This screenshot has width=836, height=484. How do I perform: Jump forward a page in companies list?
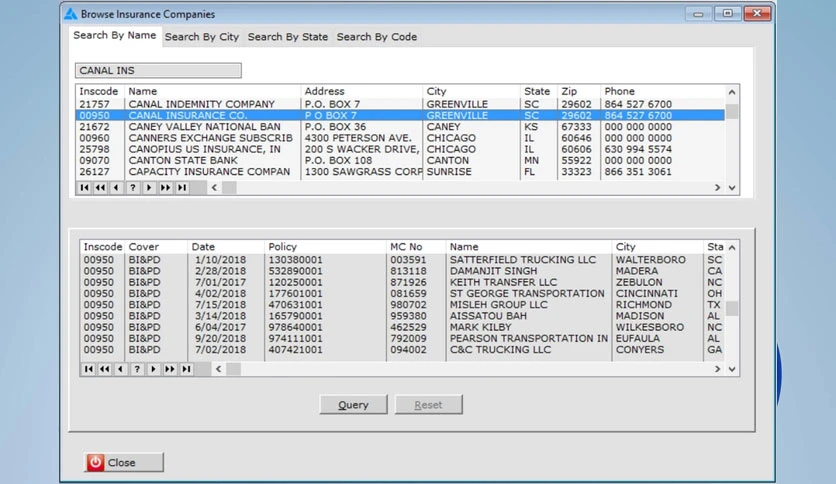165,188
